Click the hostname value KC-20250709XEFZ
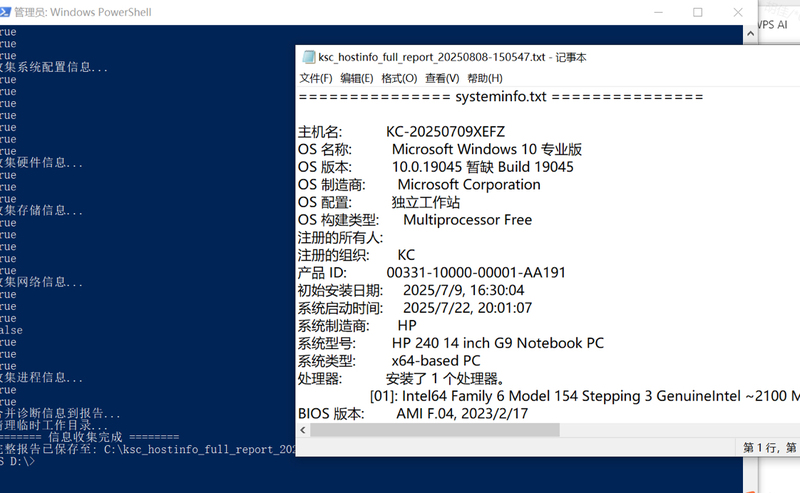 pyautogui.click(x=445, y=132)
